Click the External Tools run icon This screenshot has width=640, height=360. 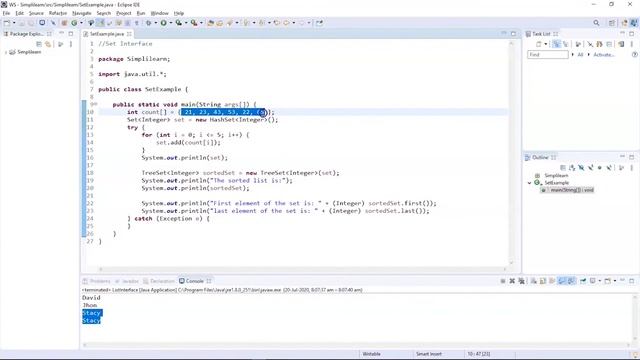194,23
